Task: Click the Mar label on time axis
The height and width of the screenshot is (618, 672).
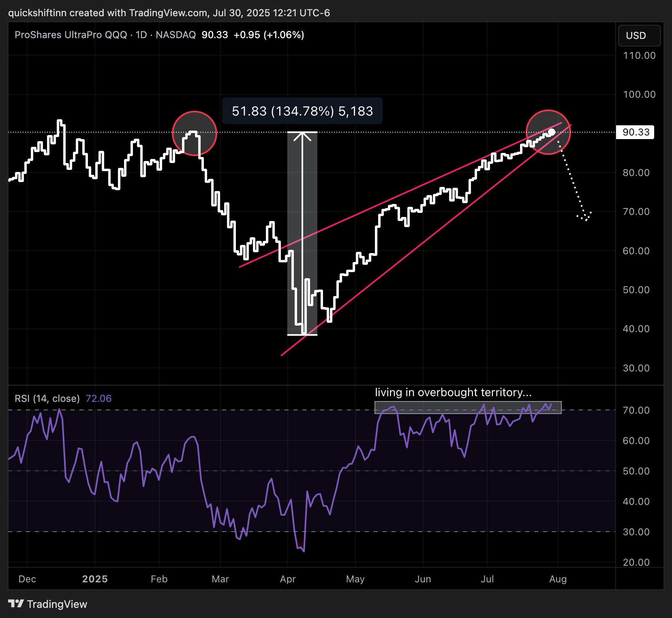Action: (x=220, y=579)
